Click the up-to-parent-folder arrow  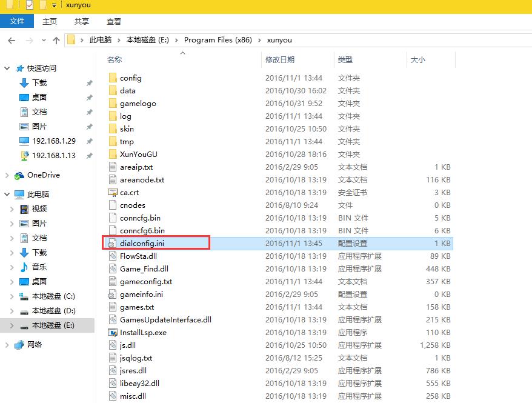coord(56,40)
